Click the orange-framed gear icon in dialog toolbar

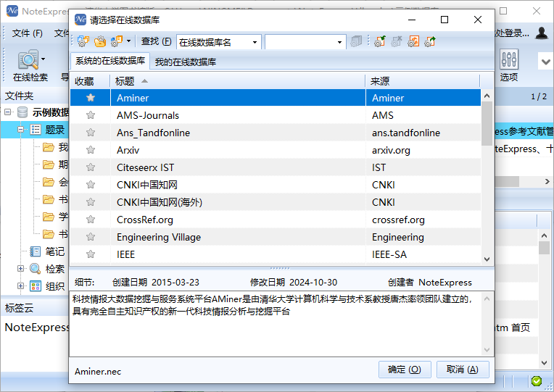point(413,42)
